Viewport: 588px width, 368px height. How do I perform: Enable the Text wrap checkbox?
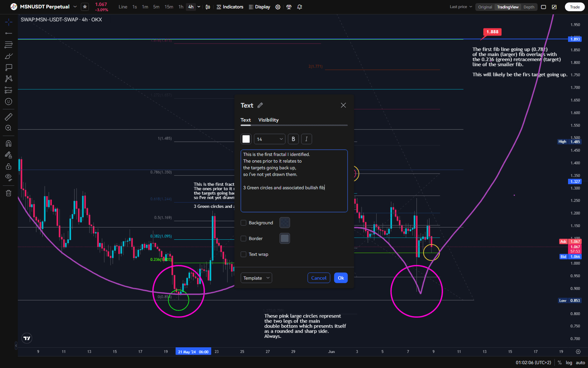tap(244, 254)
